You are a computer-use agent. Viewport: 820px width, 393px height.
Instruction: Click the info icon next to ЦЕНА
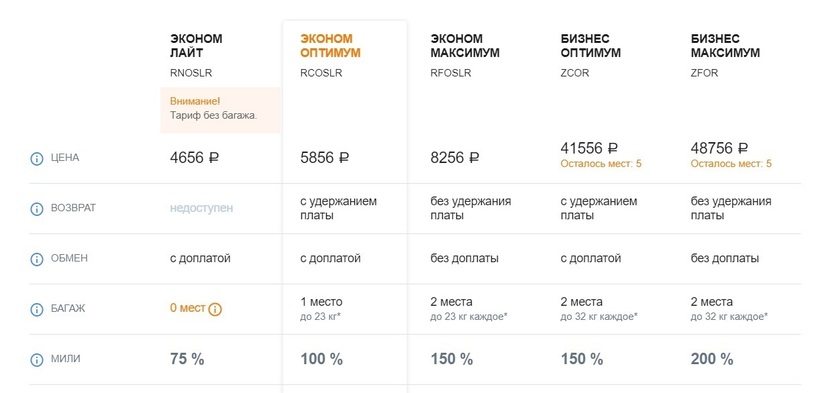[37, 159]
